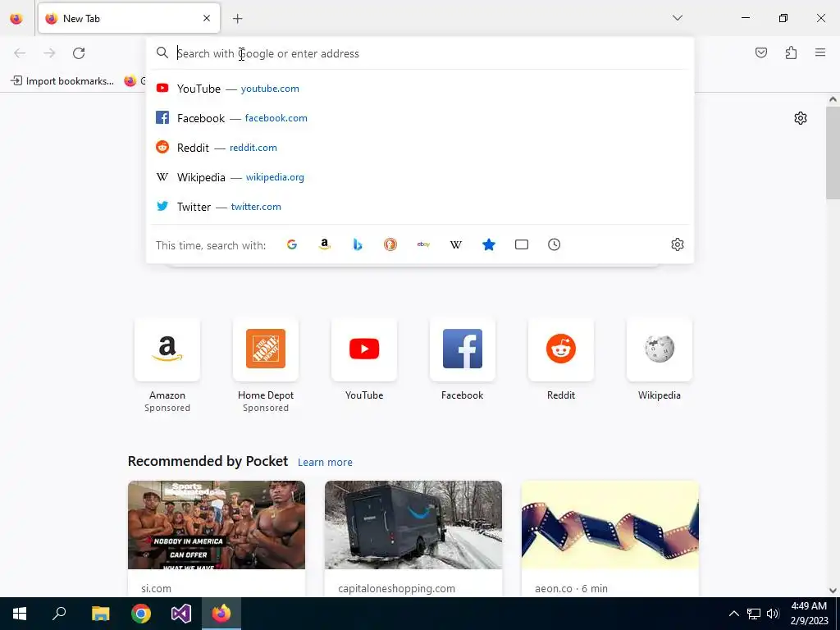
Task: Open aeon.co film strip story
Action: [x=610, y=525]
